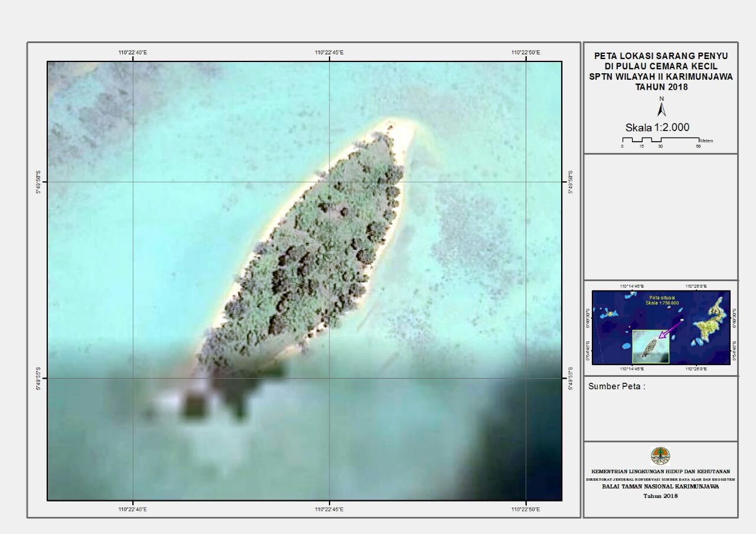Screen dimensions: 756x534
Task: Select 'SPTN WILAYAH II KARIMUNJAWA' title line
Action: 661,77
